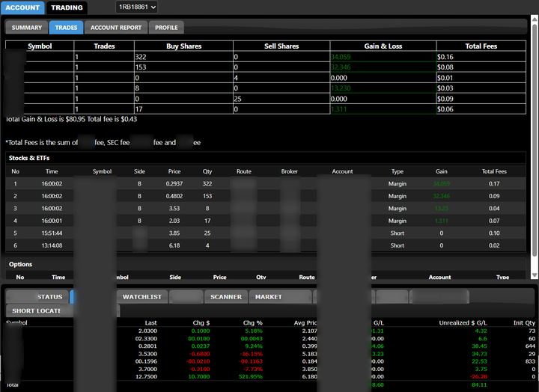
Task: Click the Total Fees summary column header
Action: [x=481, y=46]
